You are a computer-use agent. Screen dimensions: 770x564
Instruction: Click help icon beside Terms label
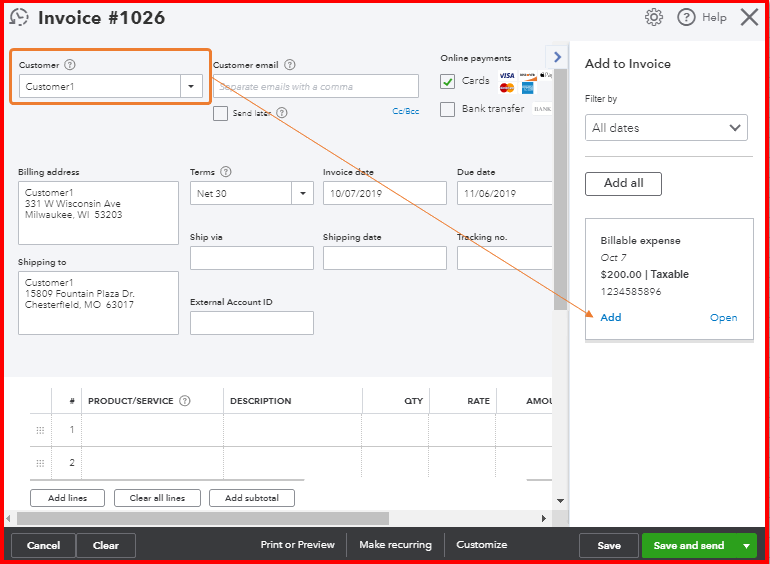(225, 172)
